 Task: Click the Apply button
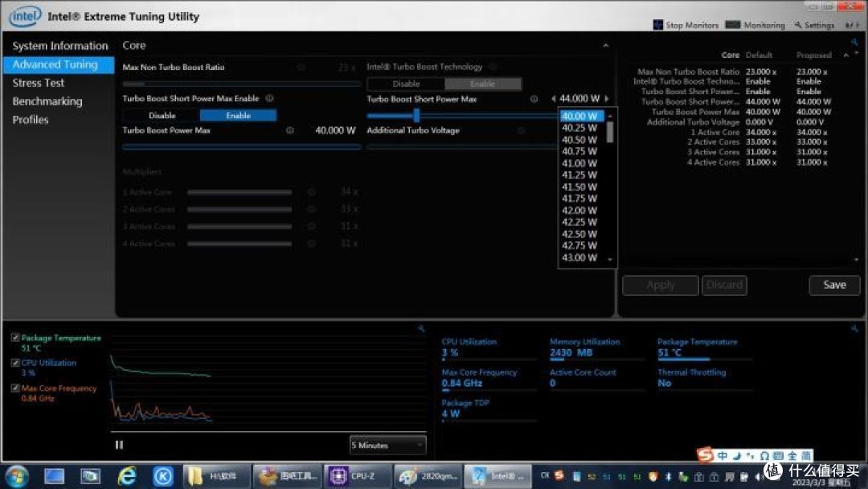point(661,286)
